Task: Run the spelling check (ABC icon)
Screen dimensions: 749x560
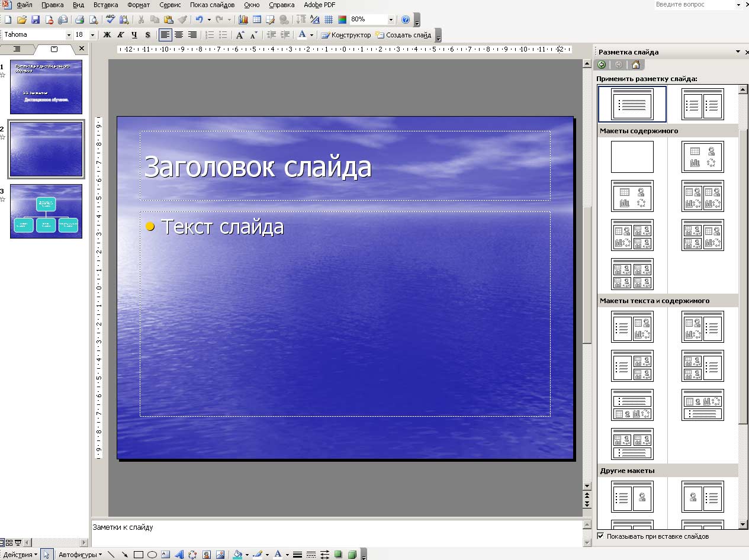Action: click(110, 20)
